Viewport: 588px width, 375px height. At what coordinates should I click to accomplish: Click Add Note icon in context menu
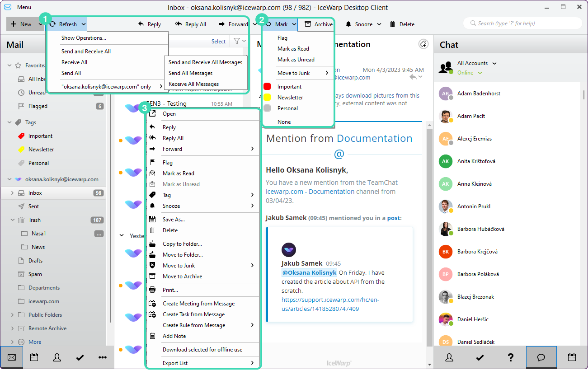pyautogui.click(x=152, y=336)
